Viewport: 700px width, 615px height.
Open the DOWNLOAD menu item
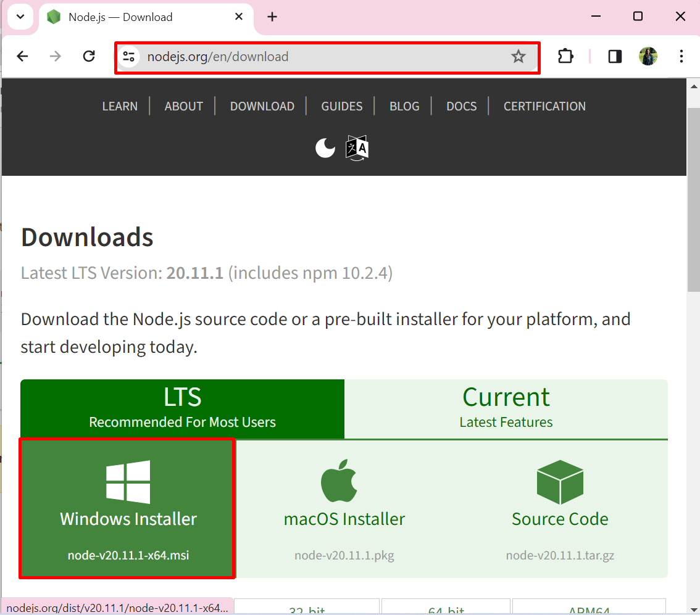tap(262, 106)
